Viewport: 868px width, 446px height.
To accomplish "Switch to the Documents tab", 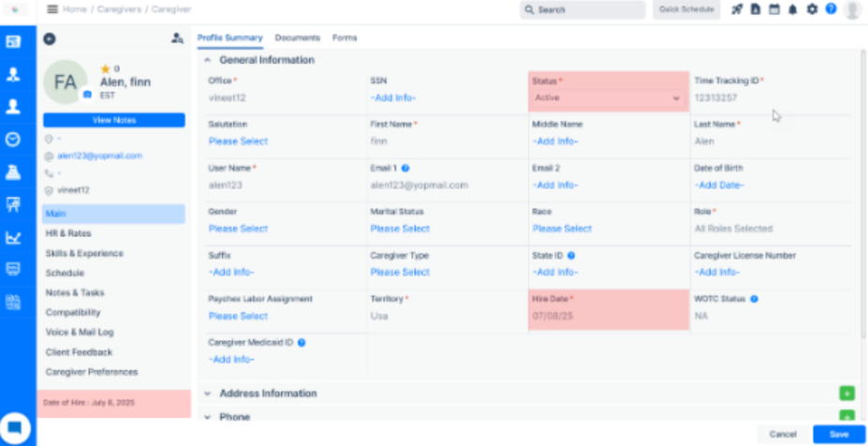I will (297, 37).
